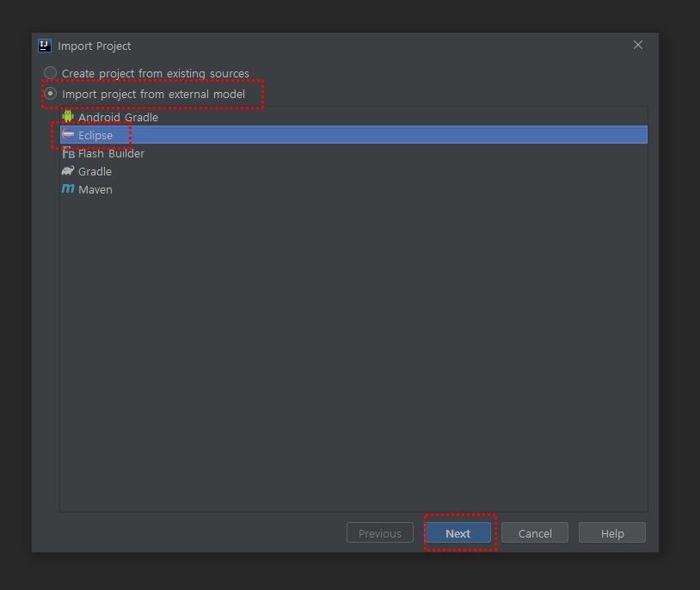The width and height of the screenshot is (700, 590).
Task: Open Help for Import Project
Action: point(612,533)
